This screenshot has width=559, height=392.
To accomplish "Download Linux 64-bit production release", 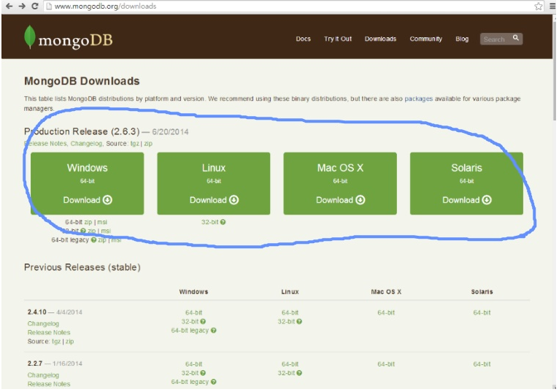I will (214, 183).
